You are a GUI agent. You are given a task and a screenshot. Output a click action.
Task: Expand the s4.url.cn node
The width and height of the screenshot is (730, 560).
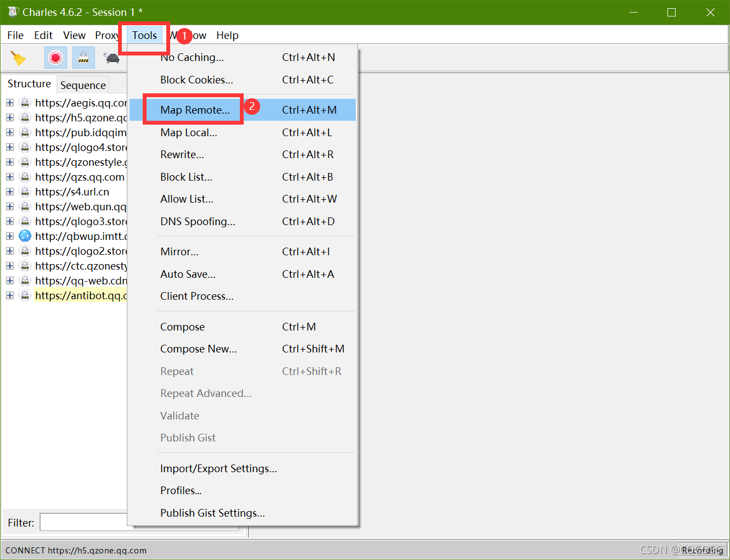coord(10,191)
